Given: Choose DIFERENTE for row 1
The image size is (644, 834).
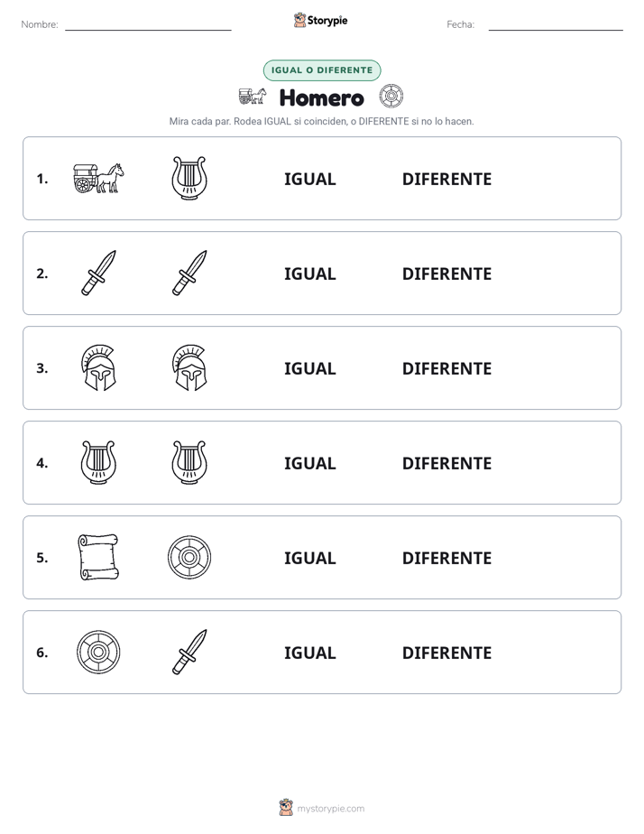Looking at the screenshot, I should 446,180.
